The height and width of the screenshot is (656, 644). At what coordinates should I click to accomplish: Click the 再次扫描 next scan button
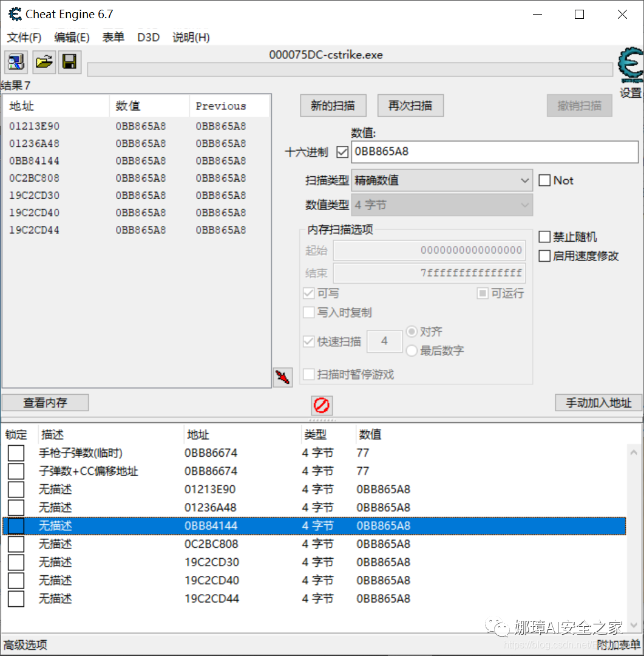[x=411, y=106]
